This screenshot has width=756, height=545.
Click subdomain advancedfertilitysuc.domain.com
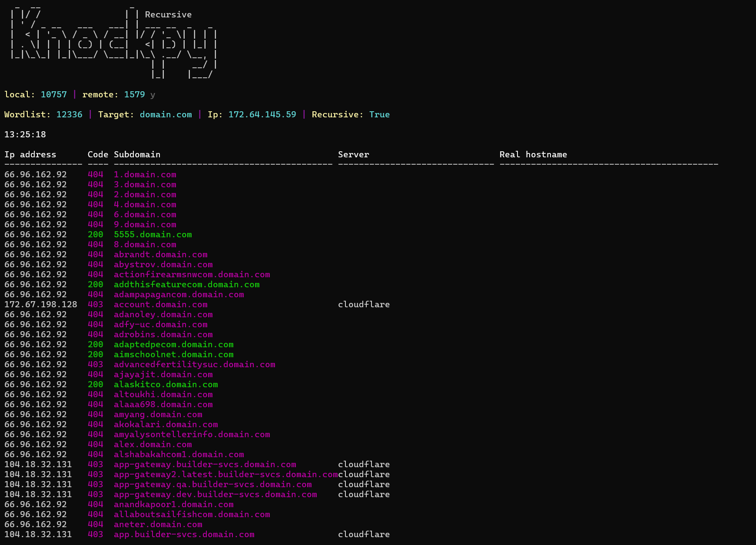[195, 364]
